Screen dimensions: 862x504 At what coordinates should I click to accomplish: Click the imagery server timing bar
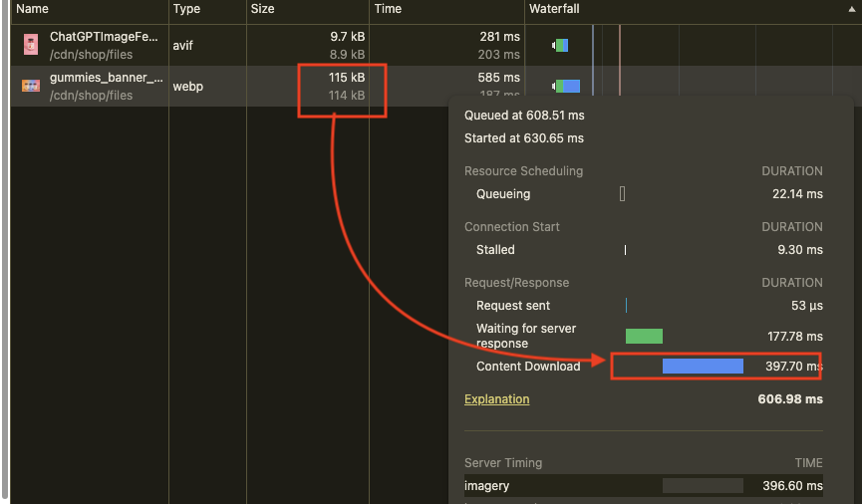(703, 486)
